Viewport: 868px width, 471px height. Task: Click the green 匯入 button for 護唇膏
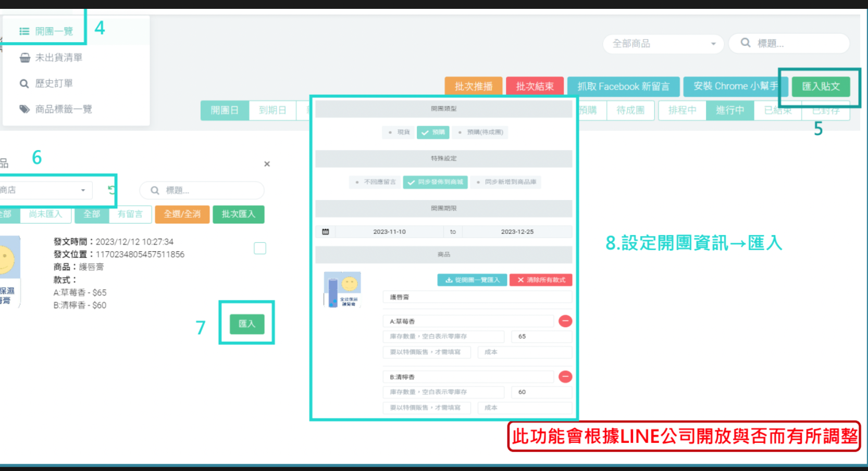247,324
